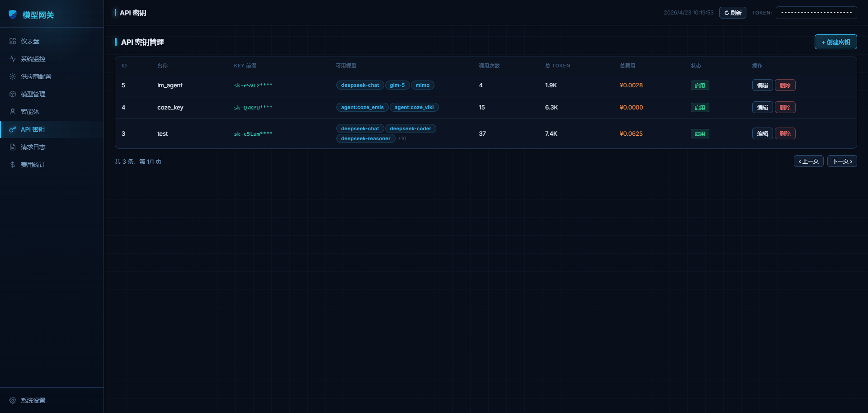This screenshot has width=868, height=413.
Task: Click the 1.9K token value
Action: tap(551, 85)
